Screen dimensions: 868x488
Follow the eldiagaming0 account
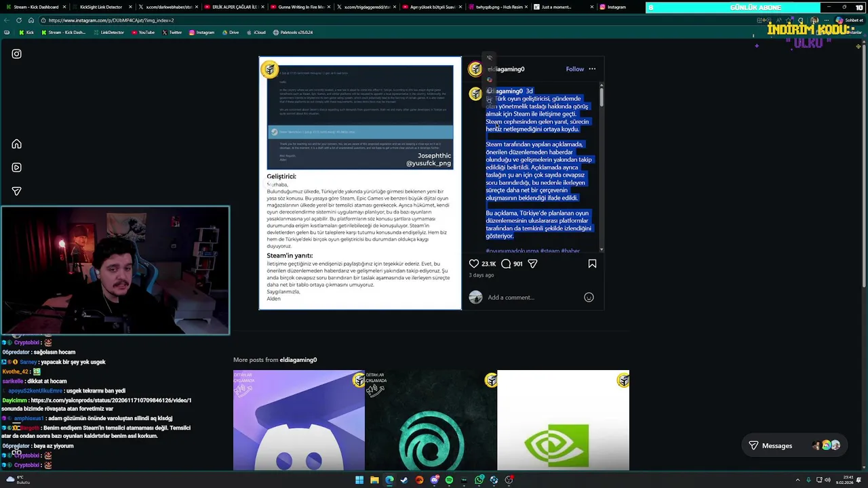575,69
